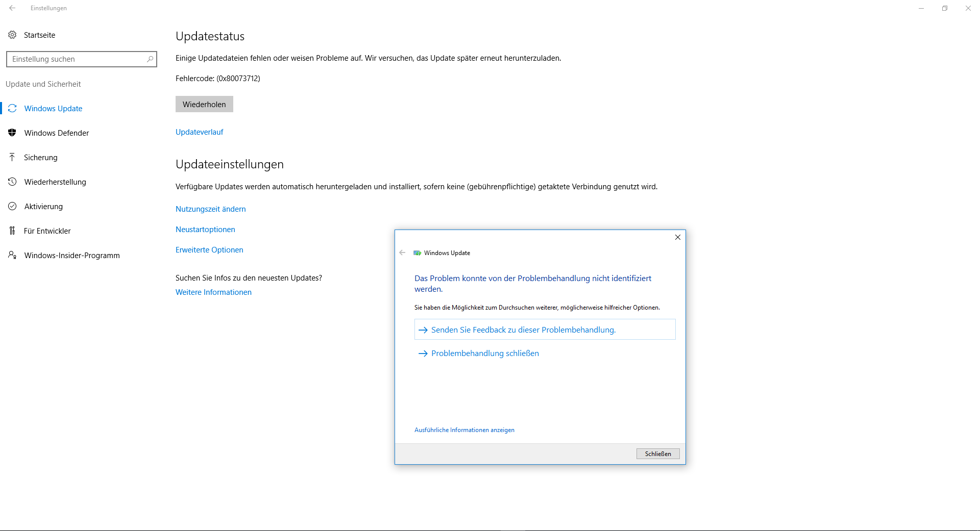Open Sicherung section

click(x=41, y=157)
